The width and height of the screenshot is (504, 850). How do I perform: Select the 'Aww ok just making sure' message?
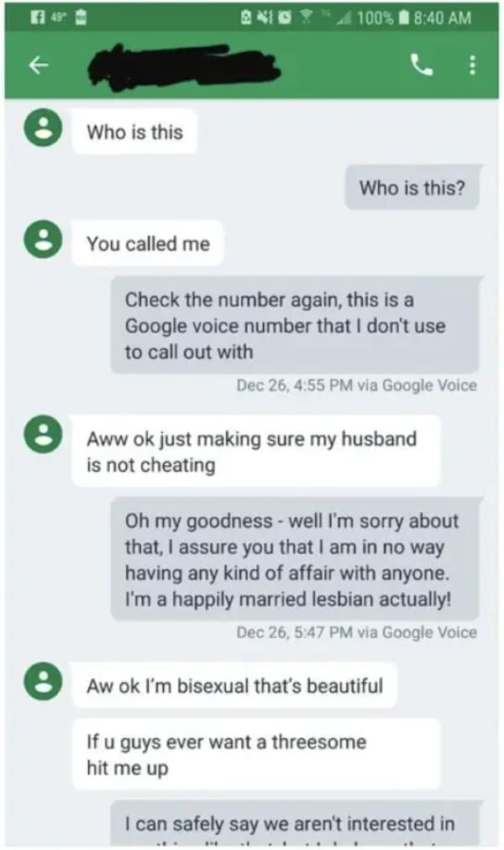pos(256,451)
